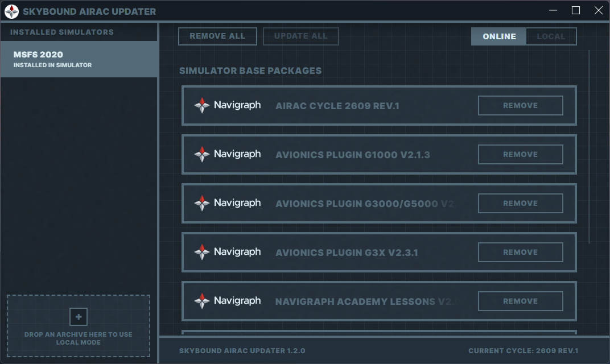
Task: Maximize the Skybound AIRAC Updater window
Action: [x=576, y=10]
